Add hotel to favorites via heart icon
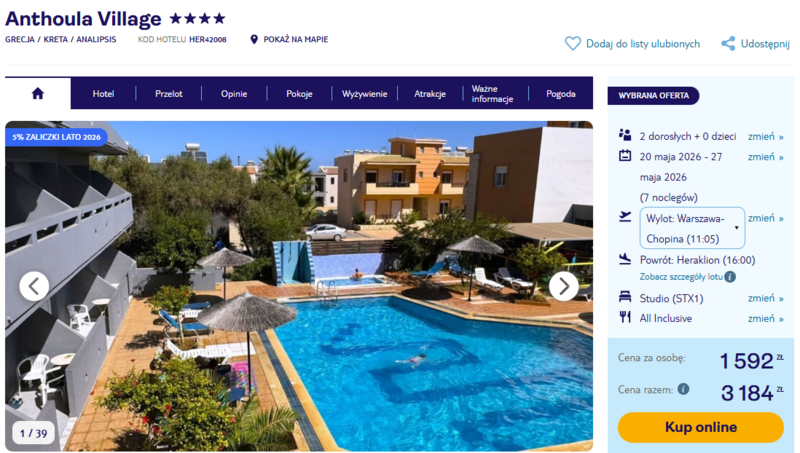This screenshot has height=453, width=800. point(572,43)
